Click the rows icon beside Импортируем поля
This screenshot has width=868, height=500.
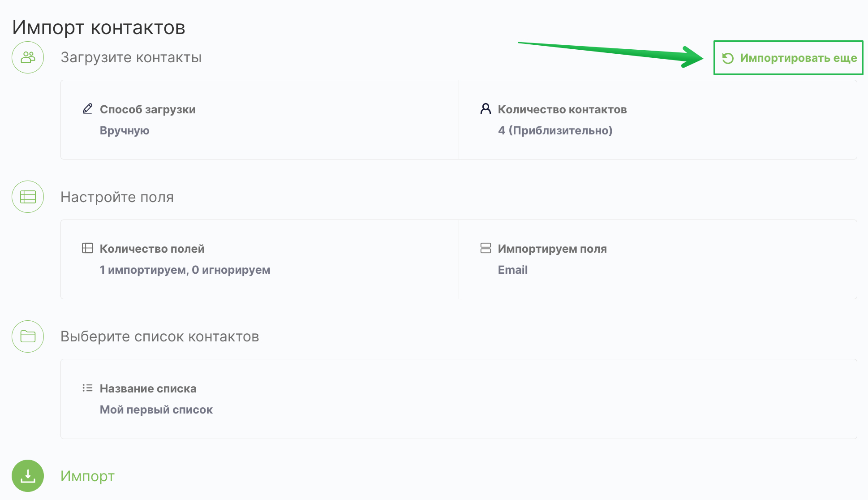[486, 248]
